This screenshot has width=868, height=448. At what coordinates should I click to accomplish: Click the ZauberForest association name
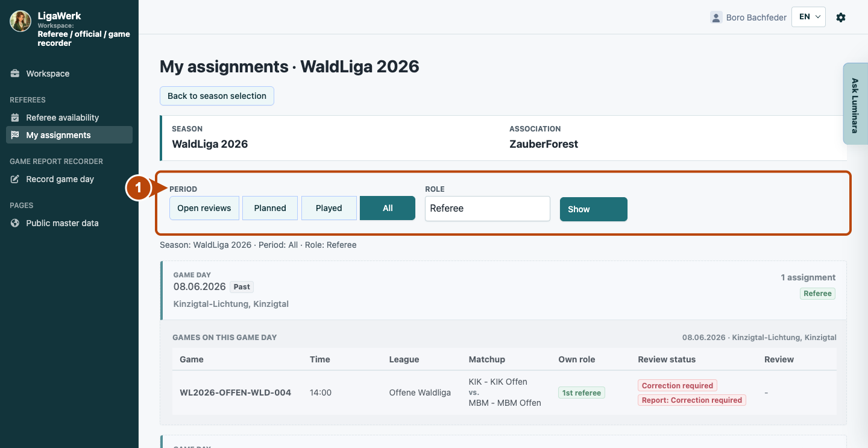(544, 144)
